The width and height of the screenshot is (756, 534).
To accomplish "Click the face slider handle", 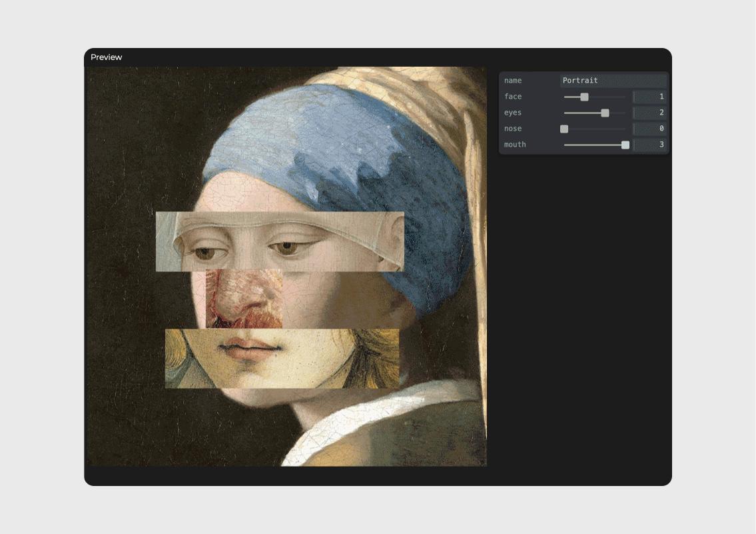I will 584,97.
